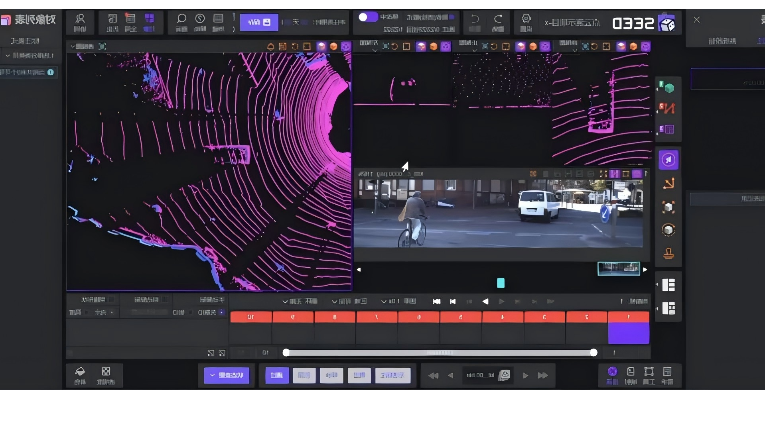The width and height of the screenshot is (765, 430).
Task: Select the green 3D cube tool in sidebar
Action: pyautogui.click(x=666, y=88)
